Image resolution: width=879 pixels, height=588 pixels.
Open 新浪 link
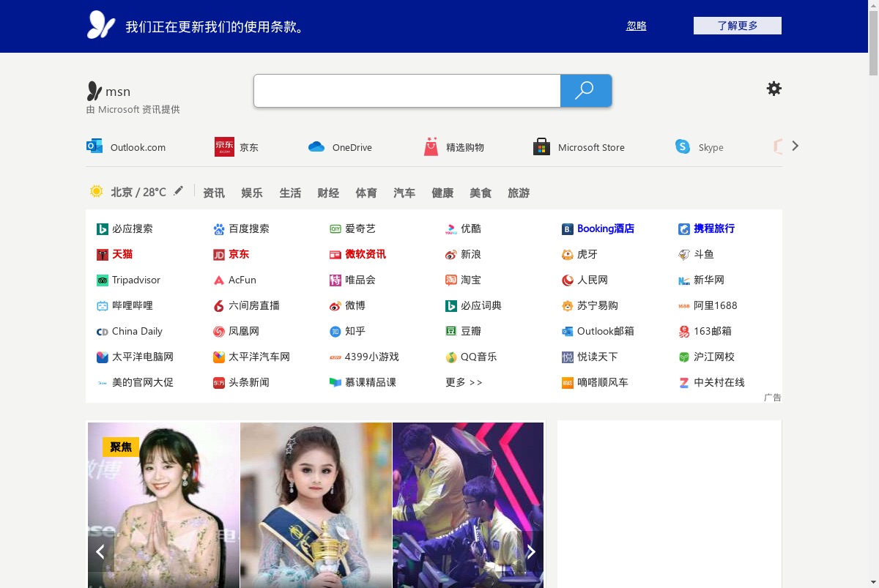pos(463,254)
